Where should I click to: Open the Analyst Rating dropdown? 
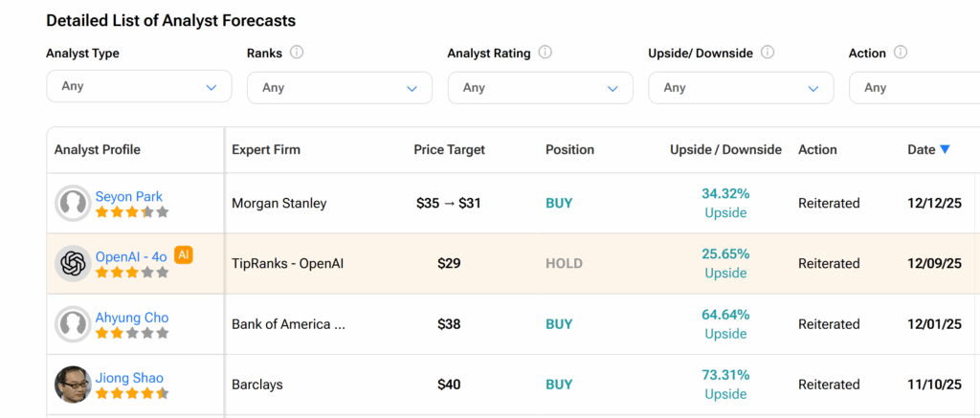(x=540, y=88)
